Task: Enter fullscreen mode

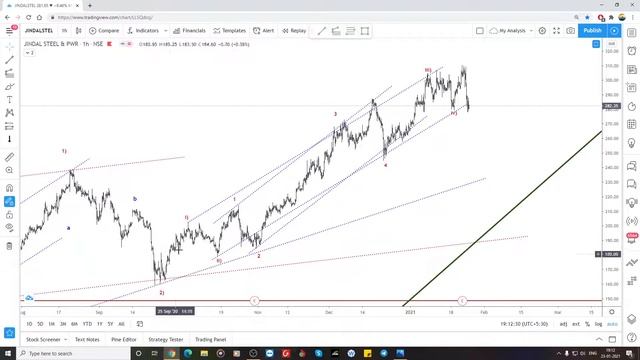Action: tap(556, 31)
